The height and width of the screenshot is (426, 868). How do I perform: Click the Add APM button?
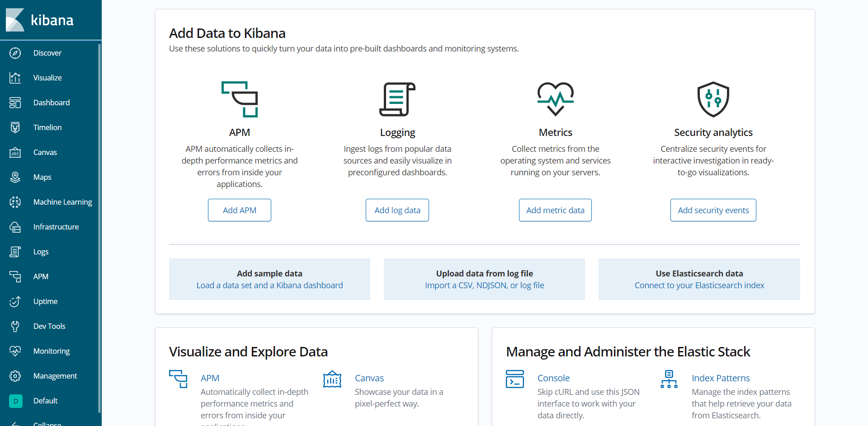pyautogui.click(x=240, y=210)
